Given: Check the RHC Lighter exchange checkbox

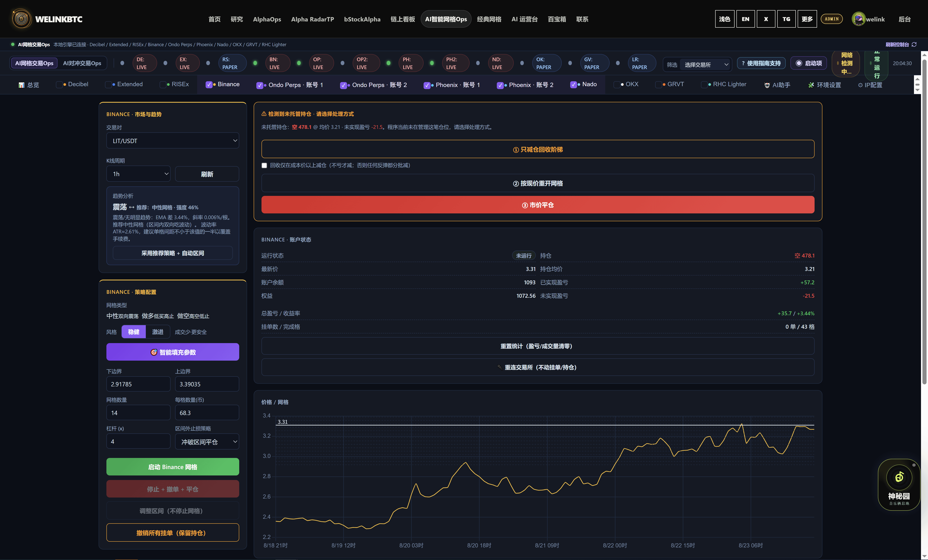Looking at the screenshot, I should click(x=704, y=84).
